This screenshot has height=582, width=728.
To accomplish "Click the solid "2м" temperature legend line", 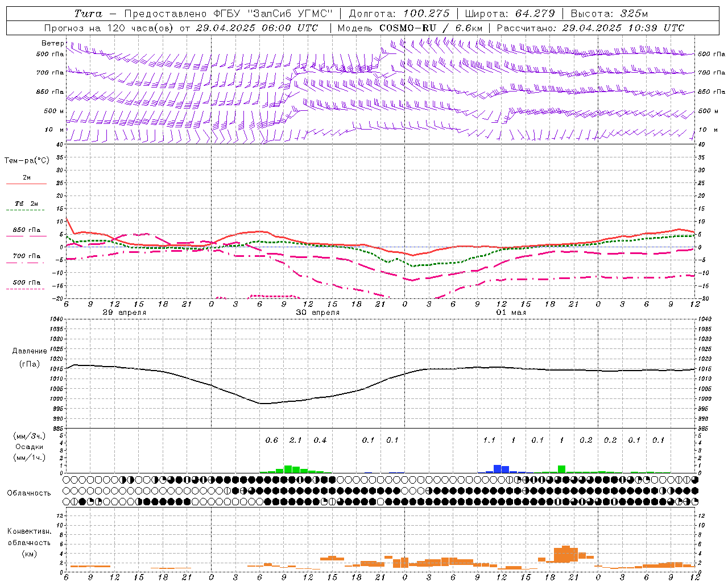I will tap(26, 184).
